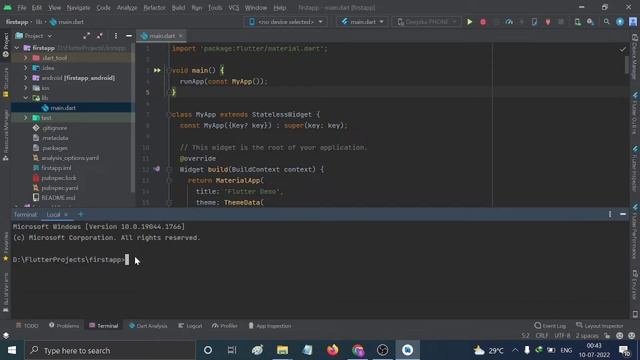The image size is (640, 360).
Task: Open Search Everywhere magnifier icon
Action: (x=607, y=22)
